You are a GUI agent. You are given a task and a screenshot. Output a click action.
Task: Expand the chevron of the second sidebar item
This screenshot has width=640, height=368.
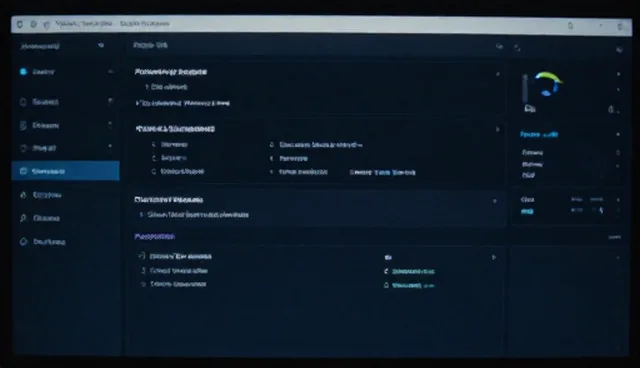[x=110, y=101]
